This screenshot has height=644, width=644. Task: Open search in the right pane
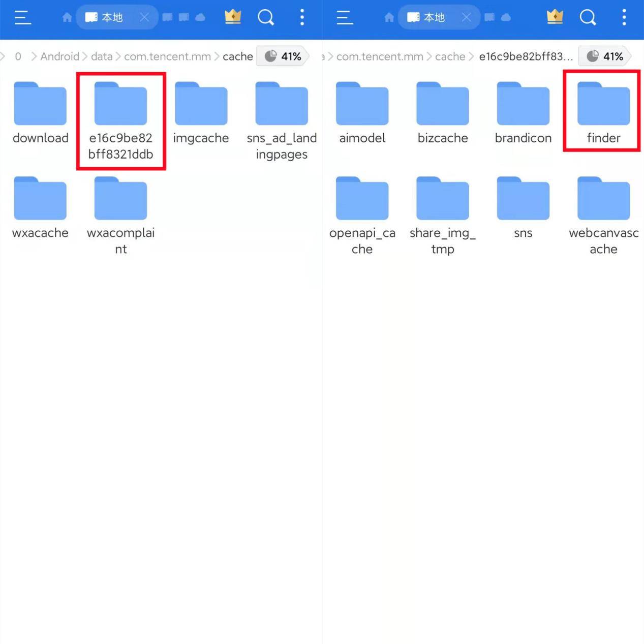pos(588,18)
